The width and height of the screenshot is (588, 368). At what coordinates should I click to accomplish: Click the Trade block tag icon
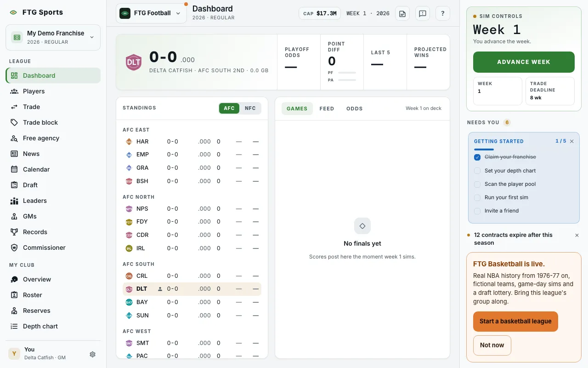point(14,122)
